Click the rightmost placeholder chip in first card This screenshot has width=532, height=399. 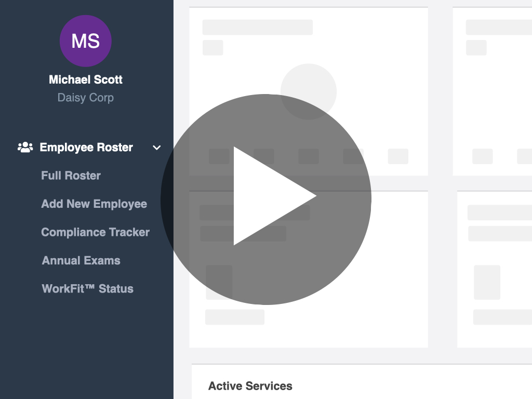click(x=398, y=156)
